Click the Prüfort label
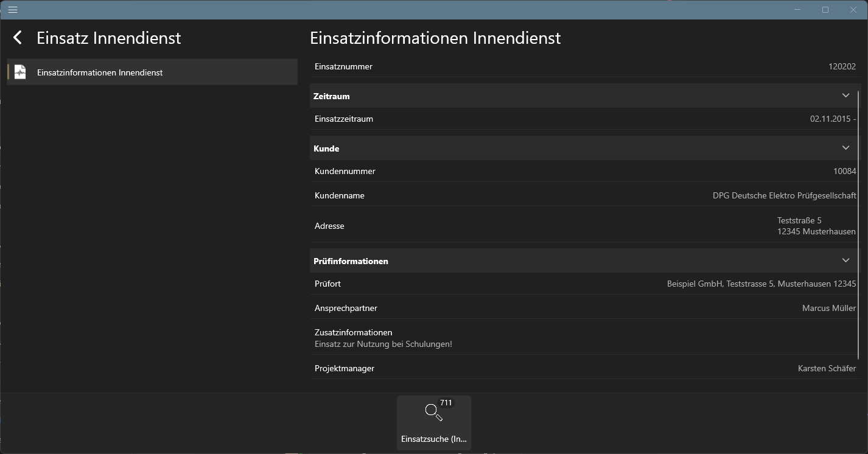 coord(327,284)
